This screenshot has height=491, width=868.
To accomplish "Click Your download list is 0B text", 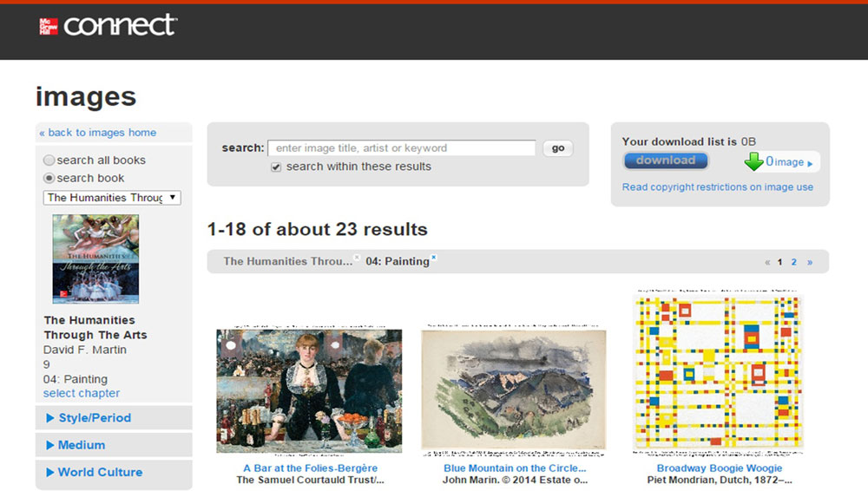I will 688,141.
